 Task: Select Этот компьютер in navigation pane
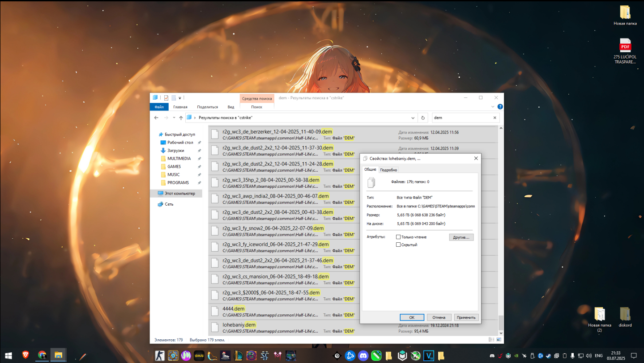pos(176,194)
